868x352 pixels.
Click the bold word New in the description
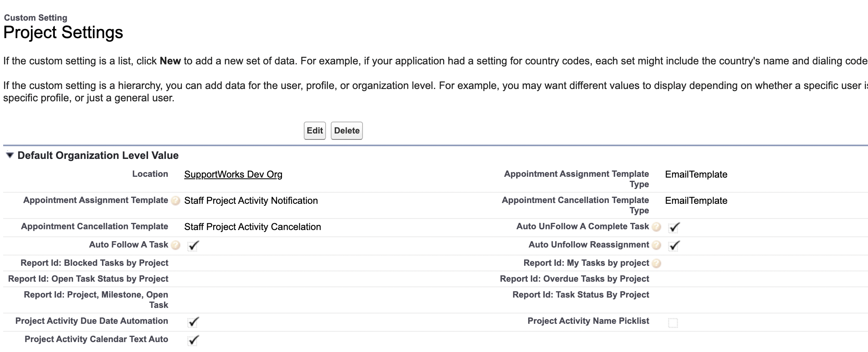click(x=170, y=61)
